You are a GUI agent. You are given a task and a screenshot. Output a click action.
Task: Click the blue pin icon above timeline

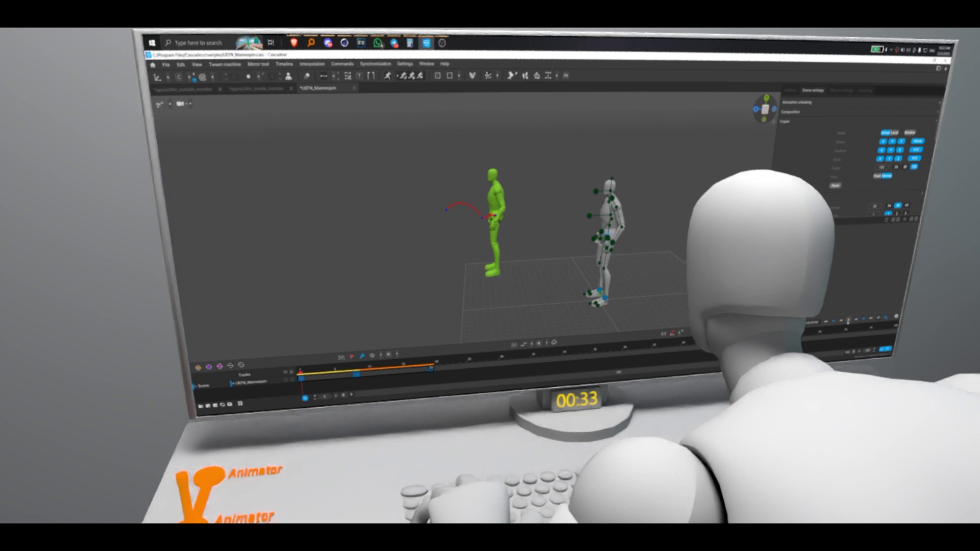362,356
